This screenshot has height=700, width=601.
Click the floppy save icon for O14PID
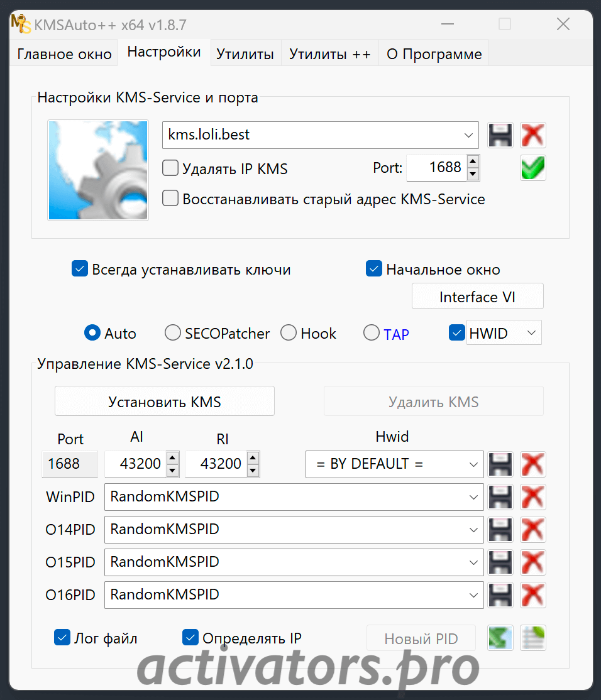tap(500, 530)
